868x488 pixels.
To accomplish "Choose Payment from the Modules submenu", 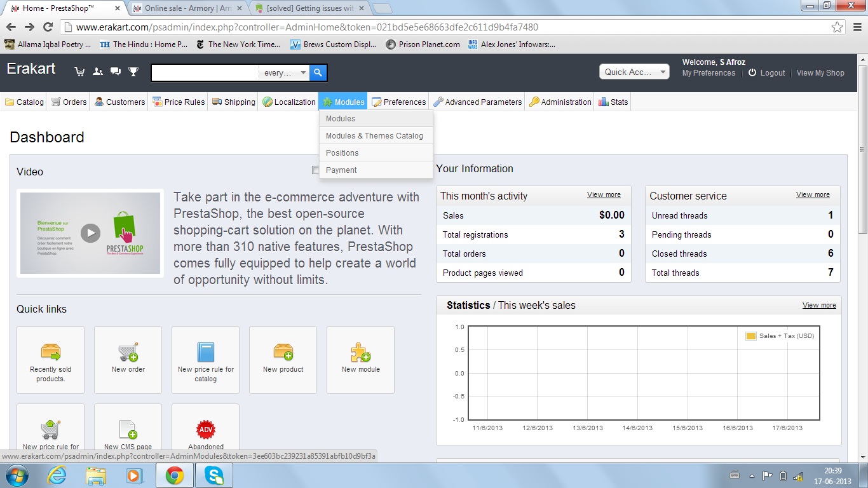I will tap(376, 170).
